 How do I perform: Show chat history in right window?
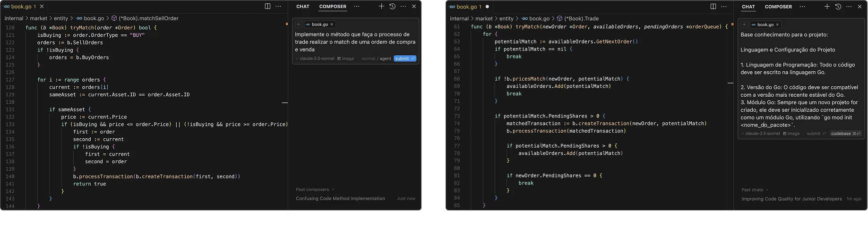pos(838,7)
